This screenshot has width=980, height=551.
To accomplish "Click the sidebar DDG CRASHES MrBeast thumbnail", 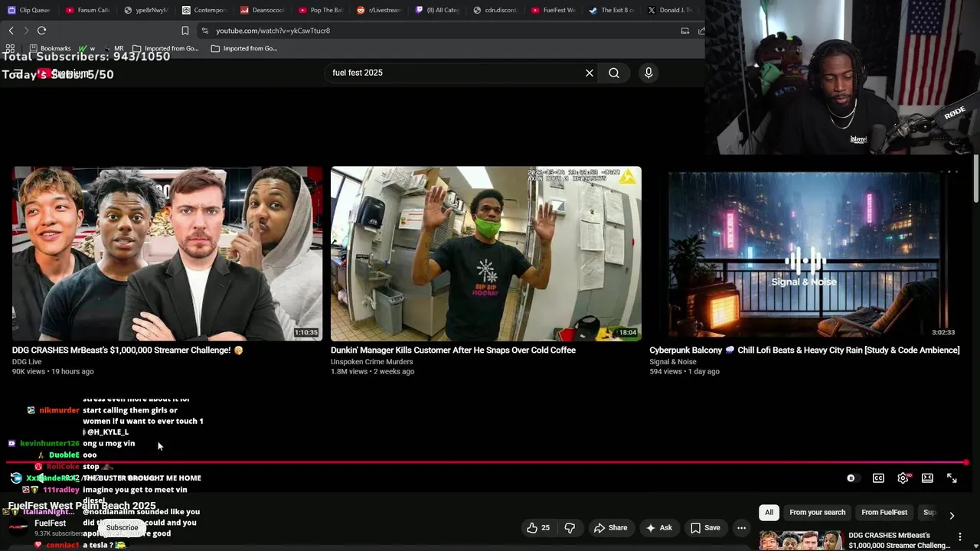I will pyautogui.click(x=800, y=540).
